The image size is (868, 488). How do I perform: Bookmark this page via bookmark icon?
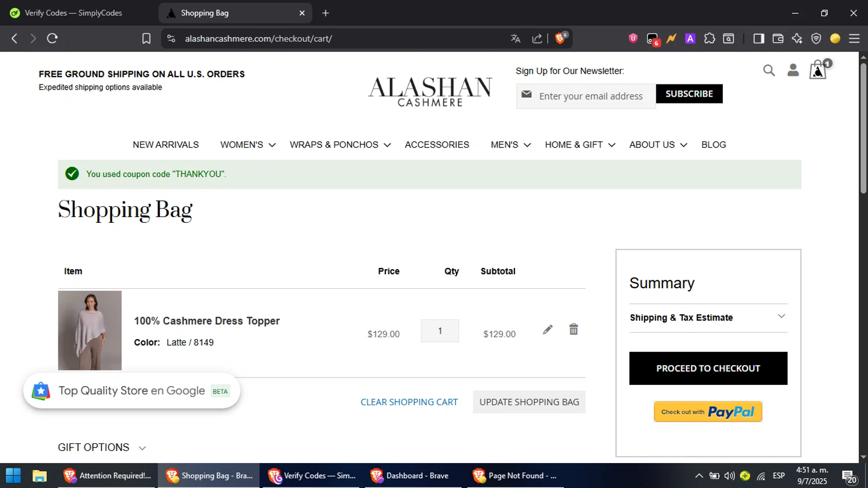click(146, 38)
